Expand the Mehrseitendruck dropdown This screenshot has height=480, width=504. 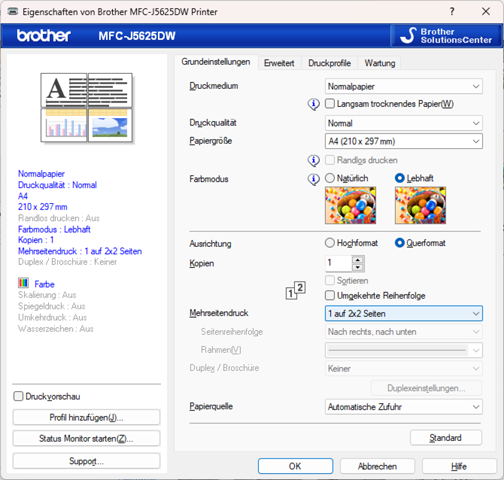pos(403,314)
